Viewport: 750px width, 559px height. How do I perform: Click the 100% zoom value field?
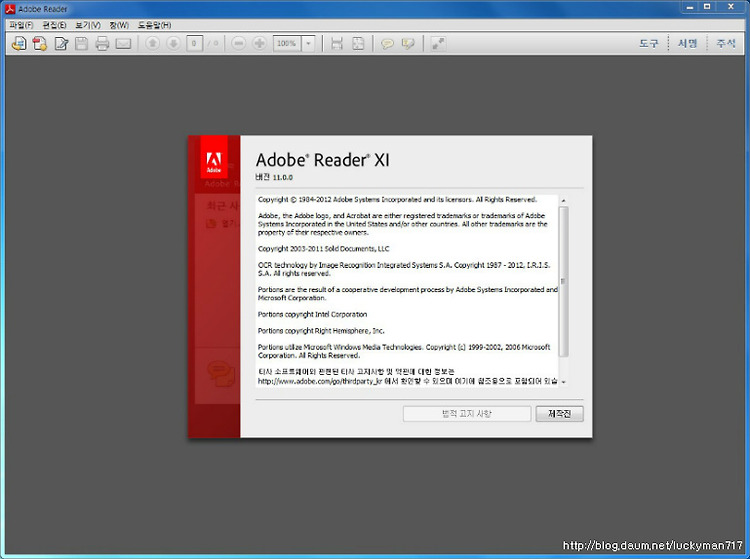(287, 44)
